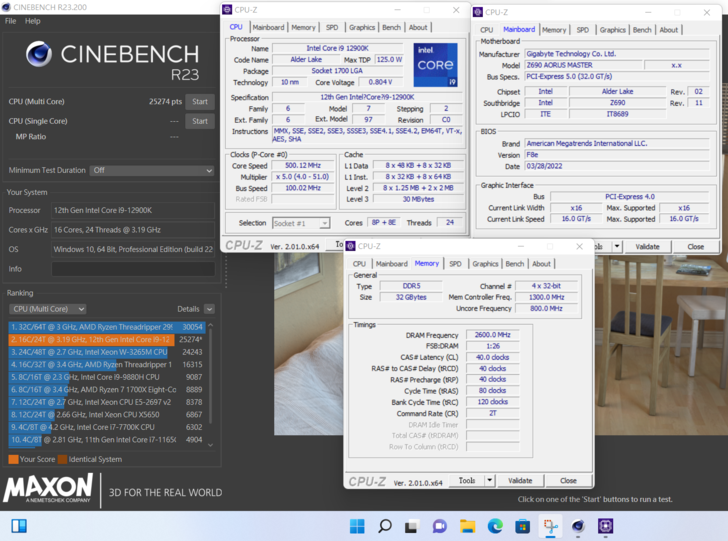Viewport: 728px width, 541px height.
Task: Start the CPU (Multi Core) test
Action: (x=200, y=102)
